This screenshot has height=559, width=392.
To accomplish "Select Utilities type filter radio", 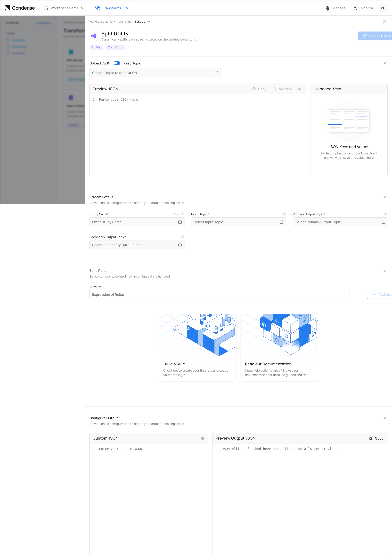I will pyautogui.click(x=8, y=53).
